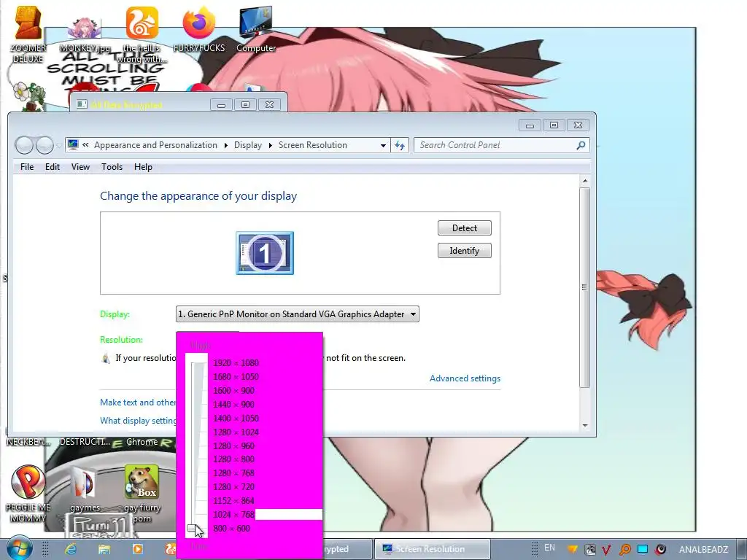Click the Control Panel icon in address bar
The image size is (747, 560).
pyautogui.click(x=73, y=145)
